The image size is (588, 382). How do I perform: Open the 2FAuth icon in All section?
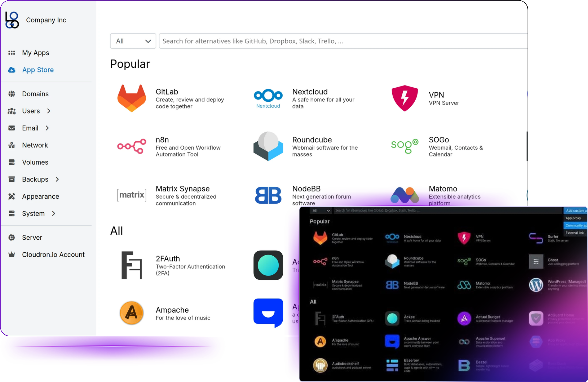(x=132, y=265)
